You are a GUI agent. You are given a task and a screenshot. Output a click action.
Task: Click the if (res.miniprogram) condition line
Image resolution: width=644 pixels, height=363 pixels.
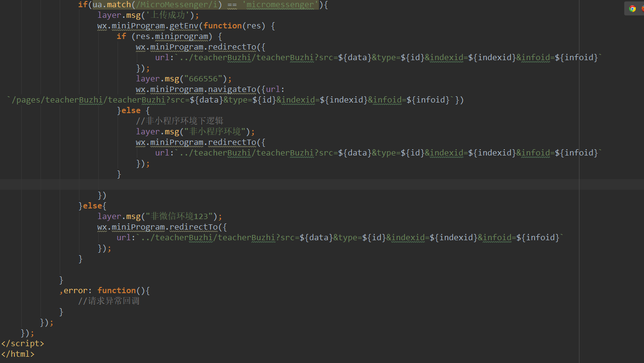[170, 36]
